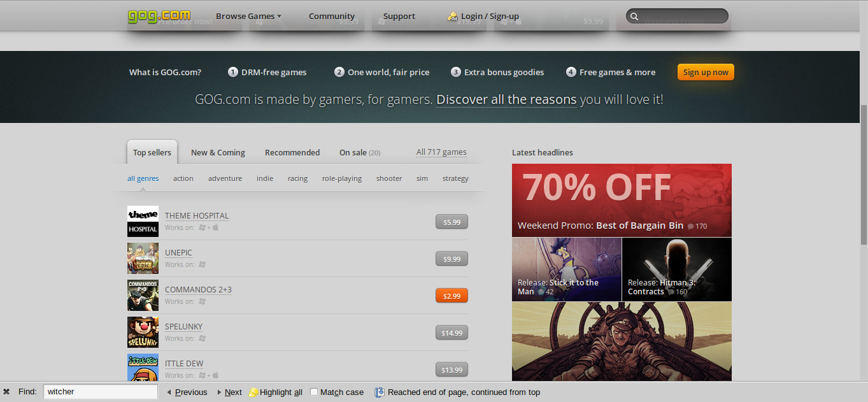Viewport: 868px width, 402px height.
Task: Switch to On sale tab
Action: pyautogui.click(x=360, y=152)
